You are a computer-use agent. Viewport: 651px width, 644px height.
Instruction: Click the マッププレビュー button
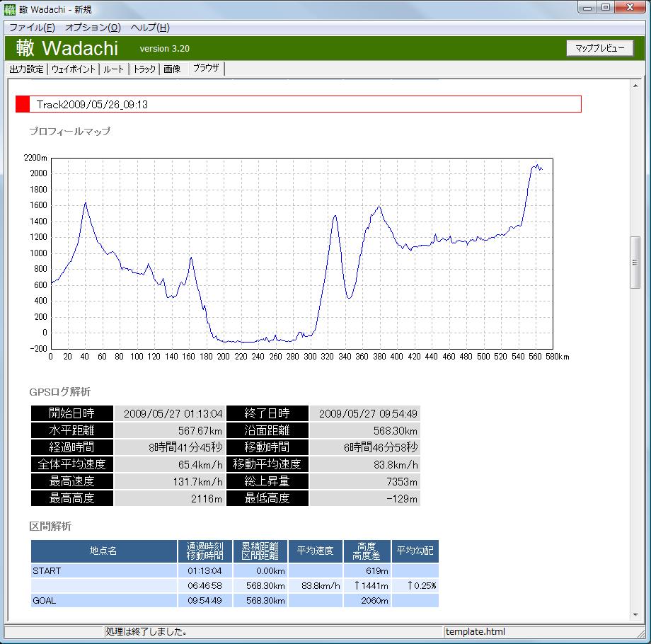click(x=599, y=48)
